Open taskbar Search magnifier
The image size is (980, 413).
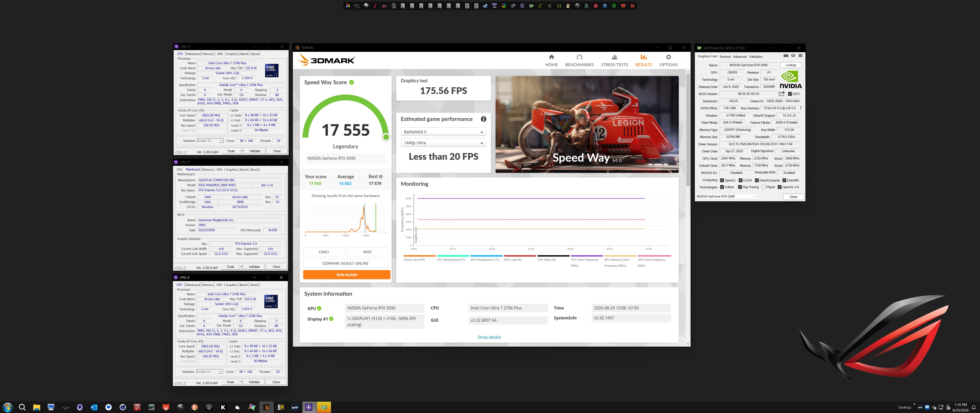22,407
